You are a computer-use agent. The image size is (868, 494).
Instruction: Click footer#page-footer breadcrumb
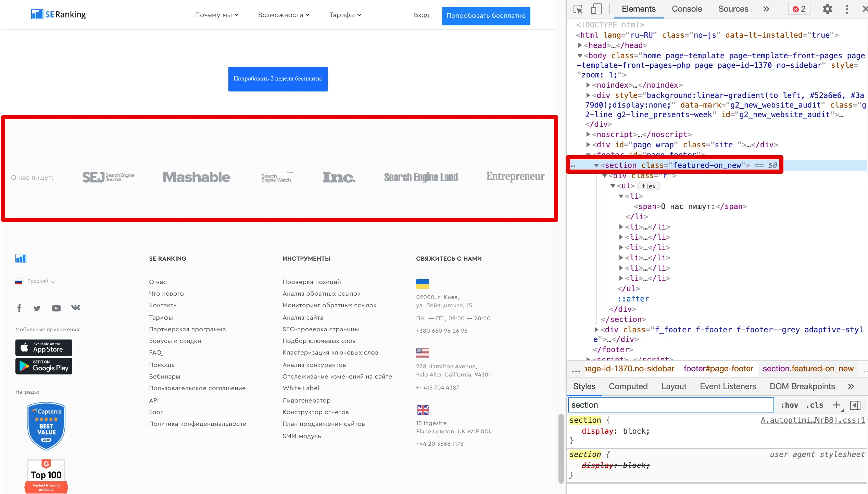tap(718, 369)
